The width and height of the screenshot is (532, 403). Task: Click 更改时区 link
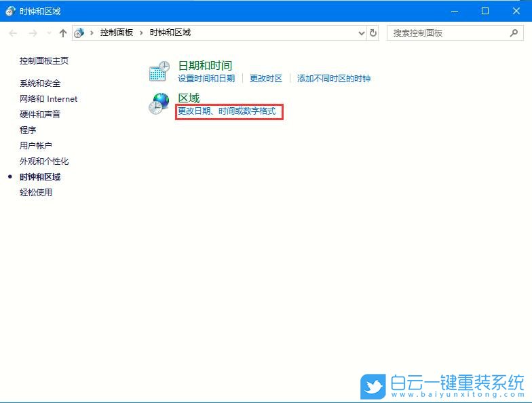click(266, 79)
